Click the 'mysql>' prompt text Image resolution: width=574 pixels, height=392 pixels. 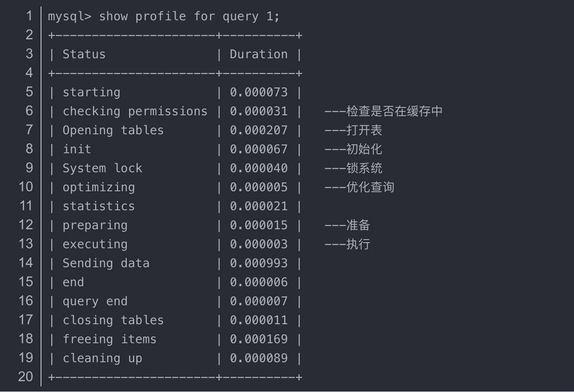pyautogui.click(x=69, y=16)
